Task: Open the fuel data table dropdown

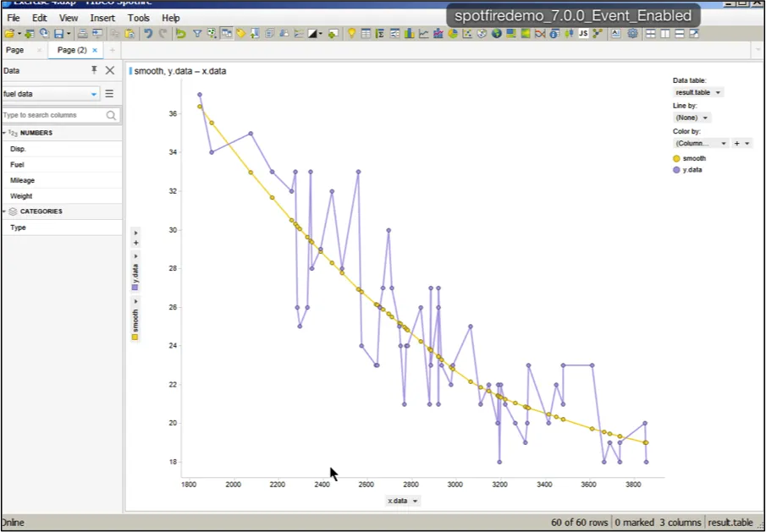Action: pos(50,94)
